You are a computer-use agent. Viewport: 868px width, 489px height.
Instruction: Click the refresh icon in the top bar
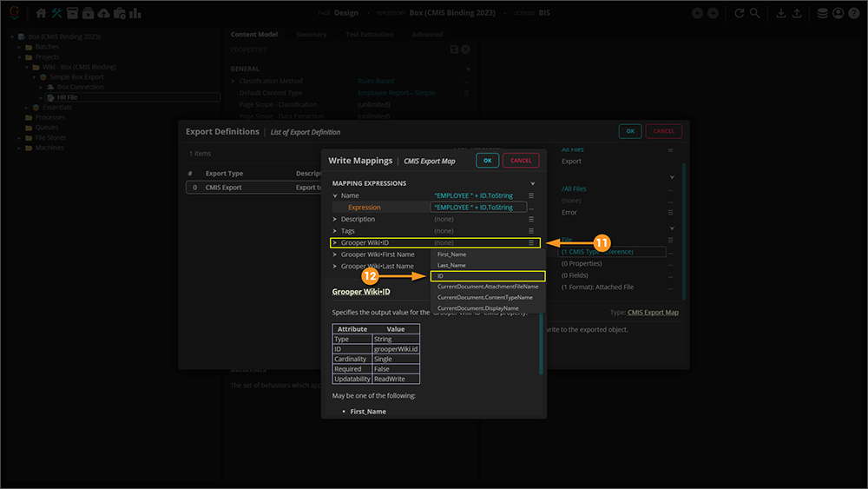740,13
